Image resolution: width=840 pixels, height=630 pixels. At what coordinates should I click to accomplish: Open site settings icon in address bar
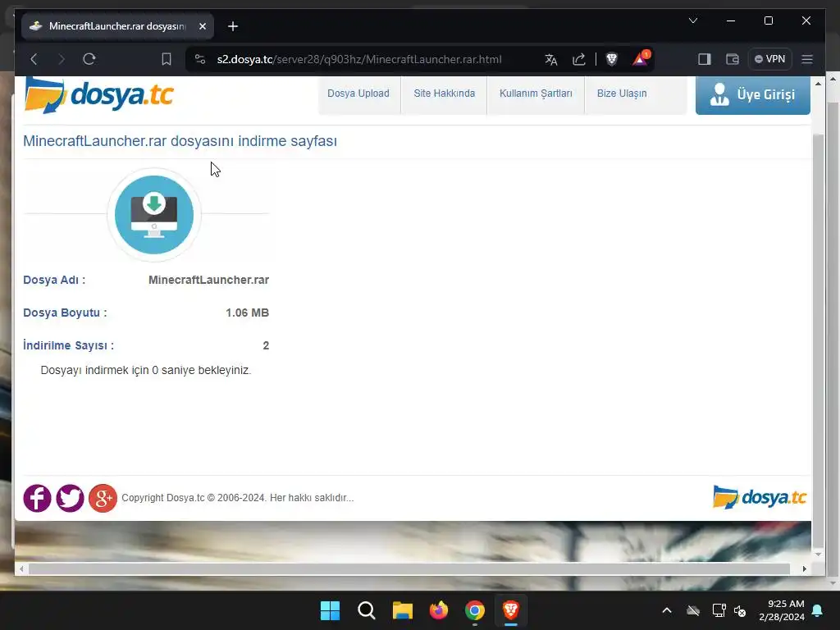pyautogui.click(x=200, y=59)
